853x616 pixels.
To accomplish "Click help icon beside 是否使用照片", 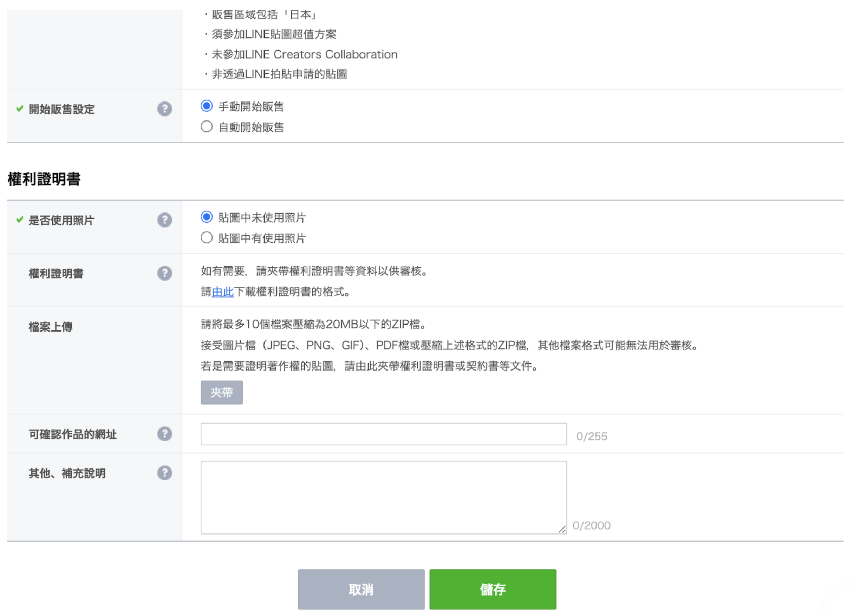I will point(164,220).
